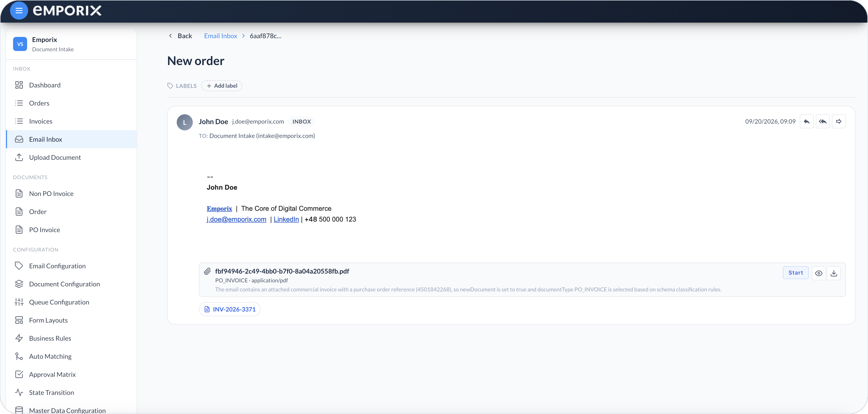This screenshot has height=414, width=868.
Task: Click the Add label button
Action: (222, 86)
